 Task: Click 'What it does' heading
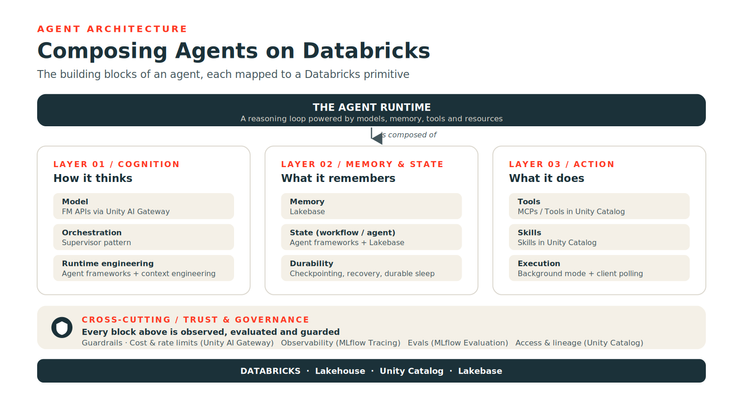(x=546, y=178)
